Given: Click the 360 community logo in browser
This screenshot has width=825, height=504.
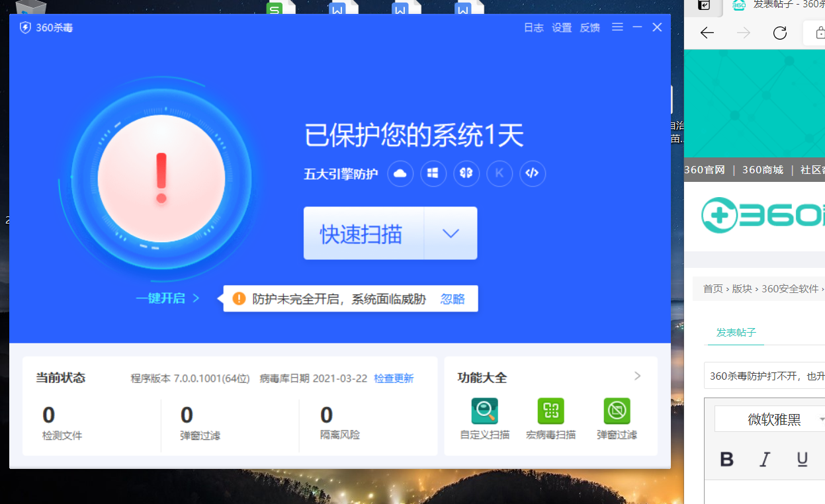Looking at the screenshot, I should pos(762,215).
